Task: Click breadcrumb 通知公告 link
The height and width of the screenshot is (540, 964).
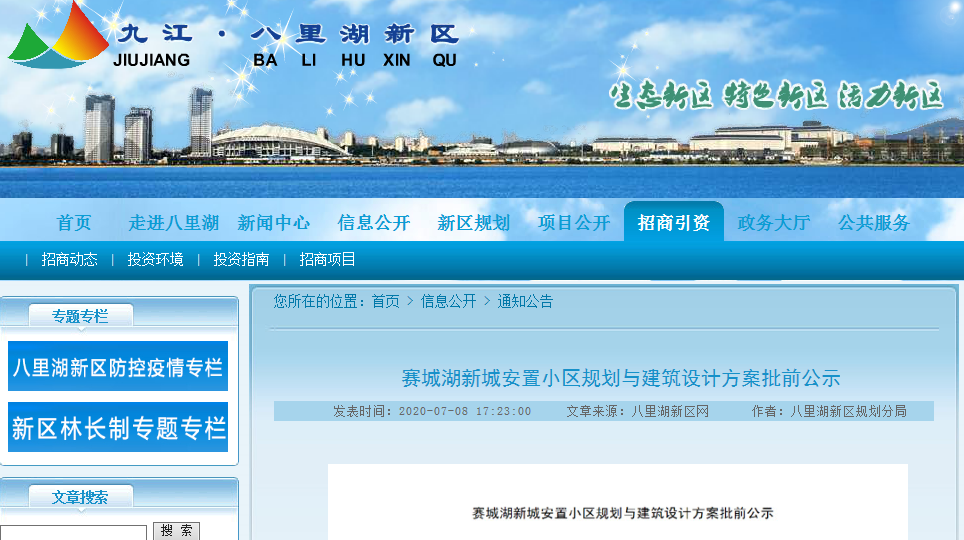Action: pos(525,301)
